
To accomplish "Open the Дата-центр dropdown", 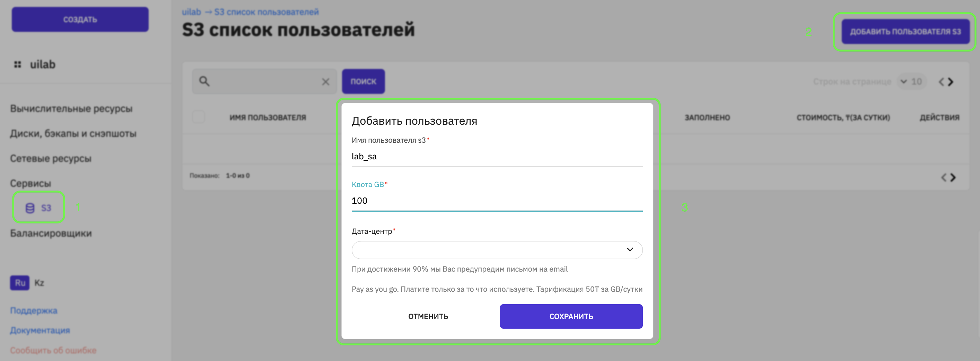I will coord(497,249).
